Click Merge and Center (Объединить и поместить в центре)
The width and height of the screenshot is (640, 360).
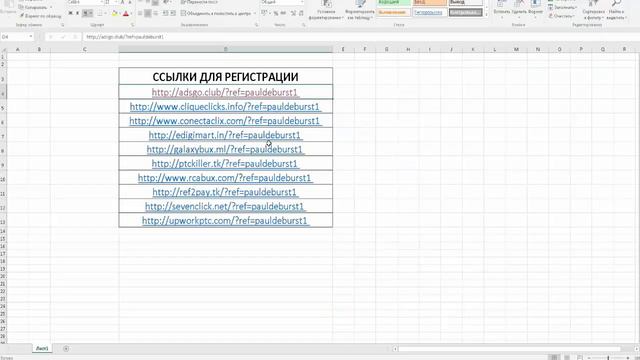tap(216, 13)
